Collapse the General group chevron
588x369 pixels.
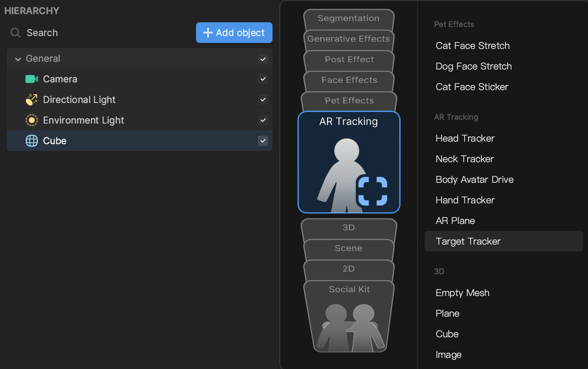(x=18, y=59)
